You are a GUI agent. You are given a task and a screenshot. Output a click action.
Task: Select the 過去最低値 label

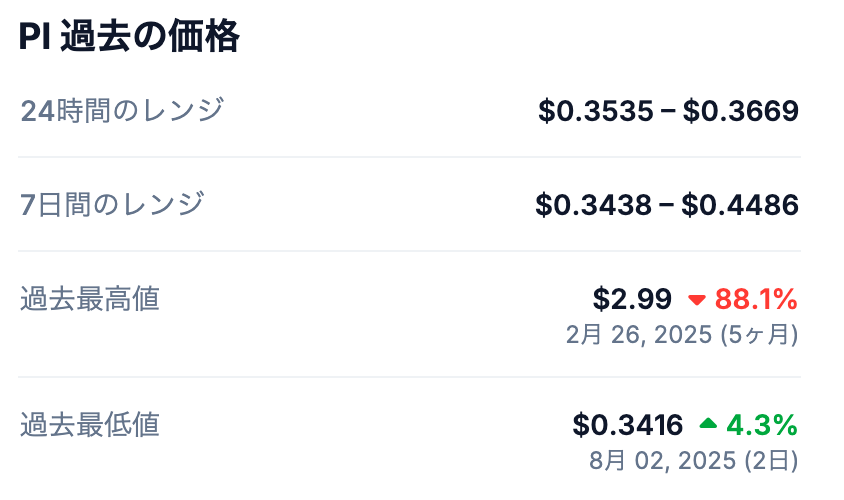[90, 425]
